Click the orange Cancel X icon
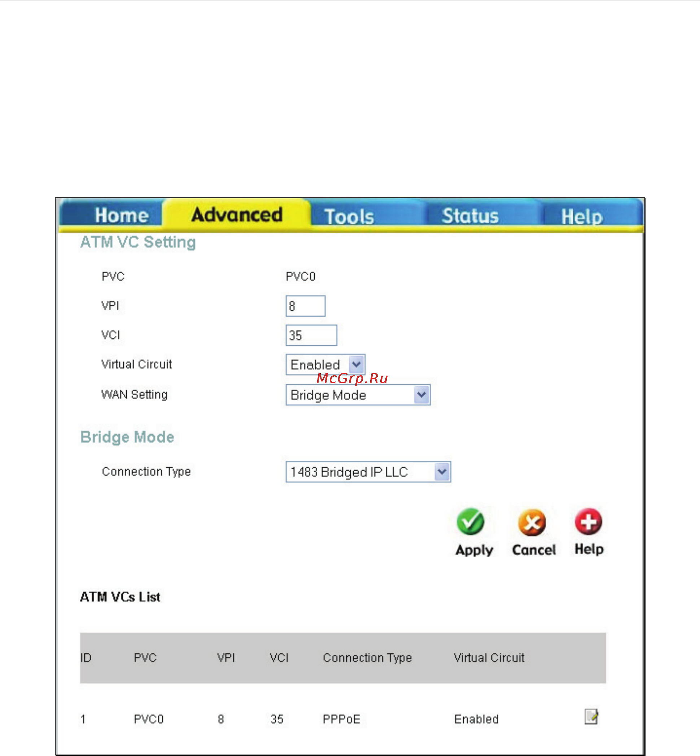The width and height of the screenshot is (700, 756). click(532, 522)
